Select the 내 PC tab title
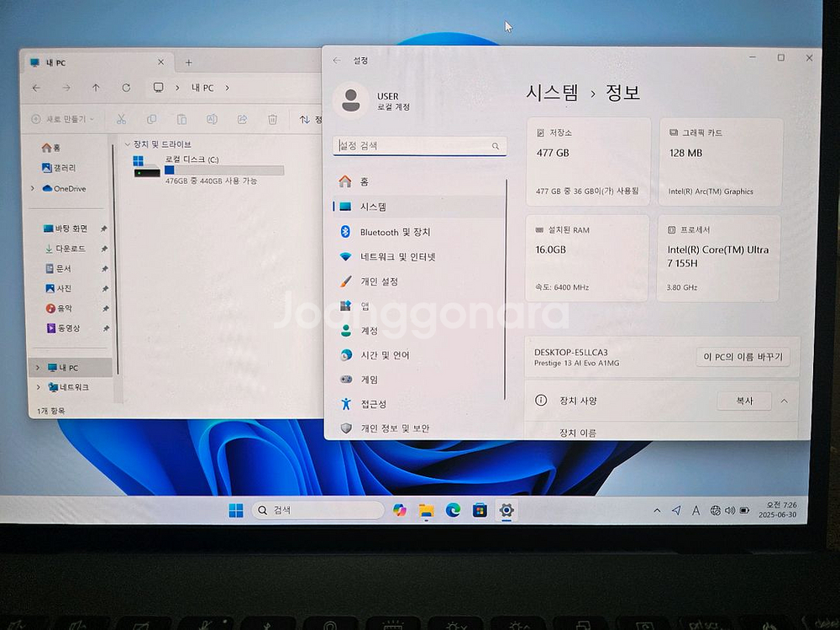 point(55,63)
